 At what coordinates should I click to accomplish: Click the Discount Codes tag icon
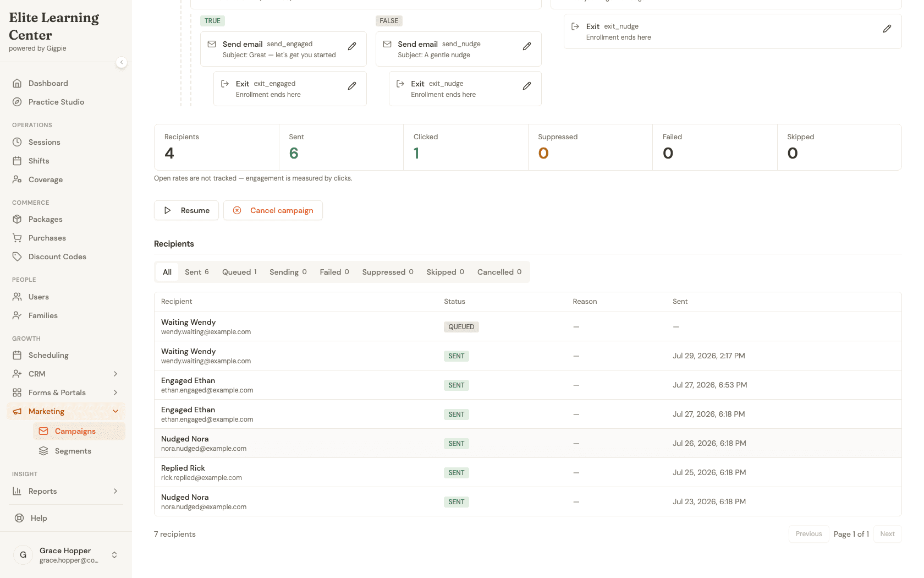[17, 257]
